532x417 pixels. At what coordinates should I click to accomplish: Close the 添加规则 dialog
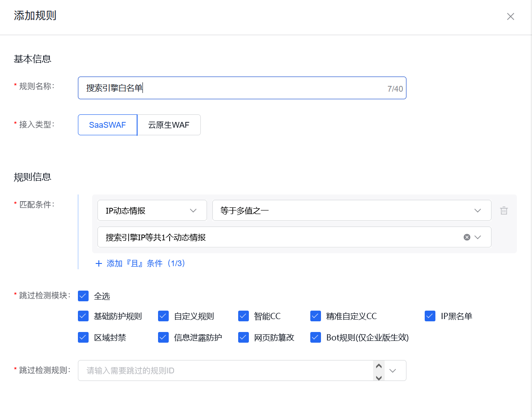point(510,16)
